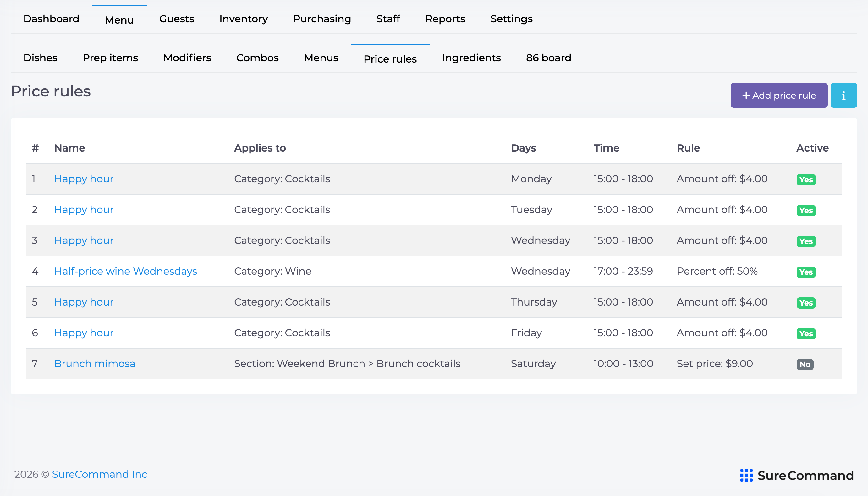Click the Yes badge for Half-price wine
868x496 pixels.
(x=806, y=272)
